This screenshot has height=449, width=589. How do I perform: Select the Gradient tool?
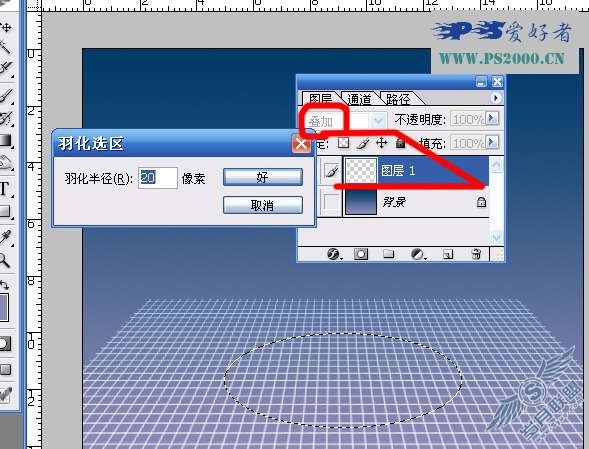point(6,140)
